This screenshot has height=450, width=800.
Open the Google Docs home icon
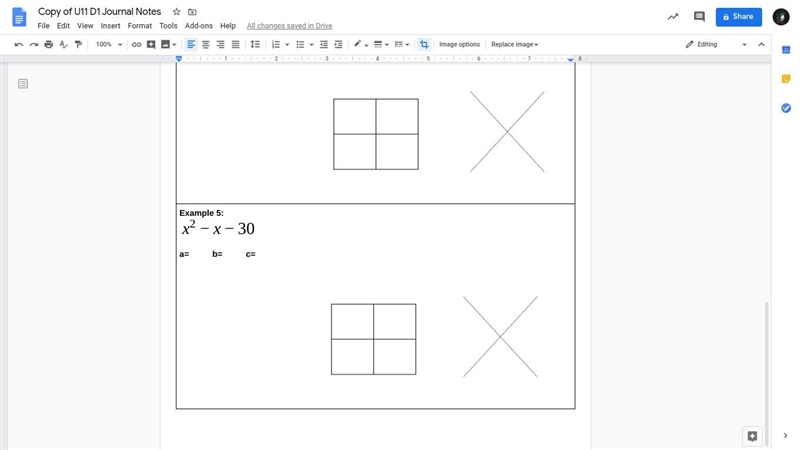pos(19,17)
